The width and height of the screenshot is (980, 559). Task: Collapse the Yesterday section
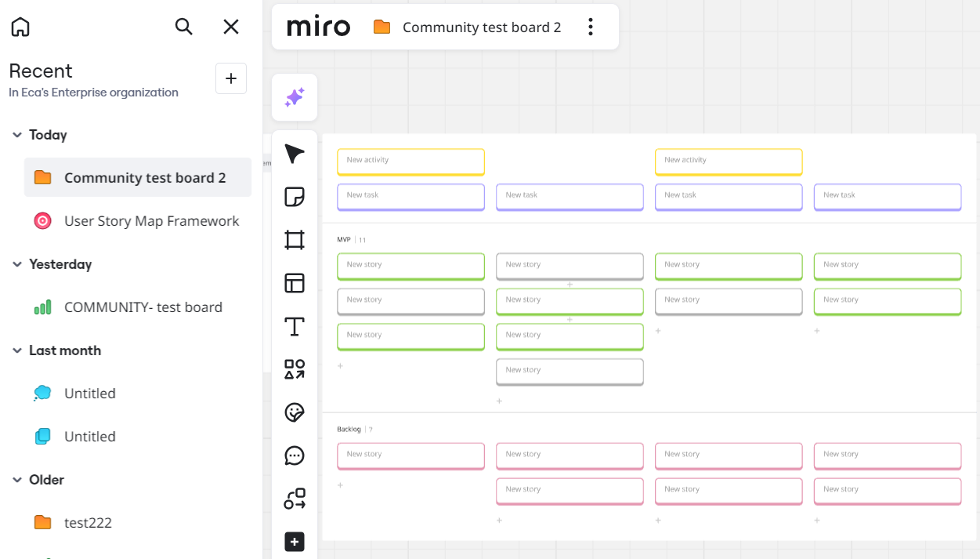coord(16,264)
